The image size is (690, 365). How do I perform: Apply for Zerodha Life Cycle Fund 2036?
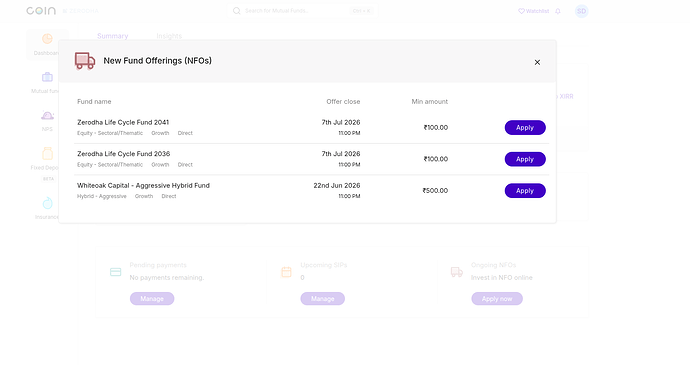point(525,159)
